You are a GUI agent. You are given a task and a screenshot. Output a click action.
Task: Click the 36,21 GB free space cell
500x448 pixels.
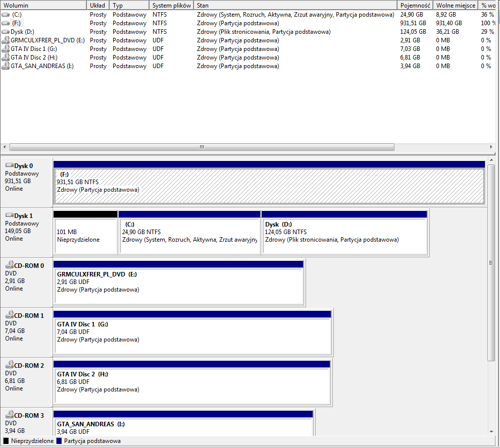[x=447, y=32]
